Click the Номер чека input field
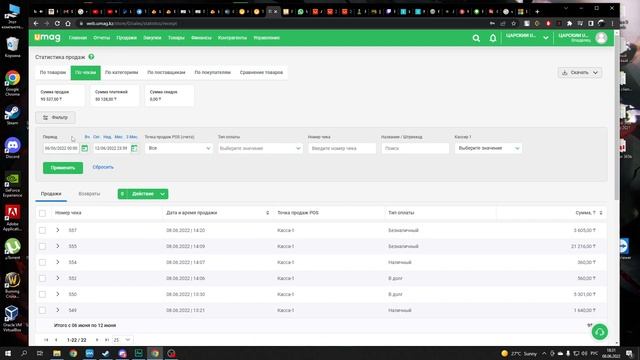640x360 pixels. pos(342,148)
